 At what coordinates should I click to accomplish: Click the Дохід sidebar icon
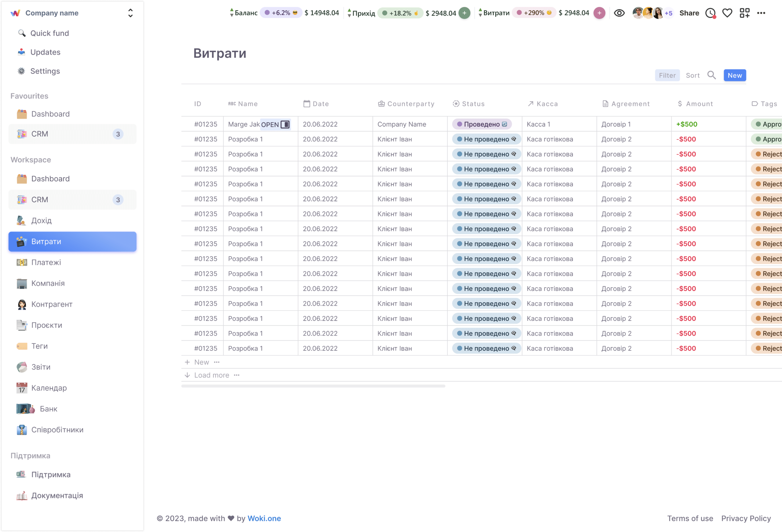tap(21, 220)
